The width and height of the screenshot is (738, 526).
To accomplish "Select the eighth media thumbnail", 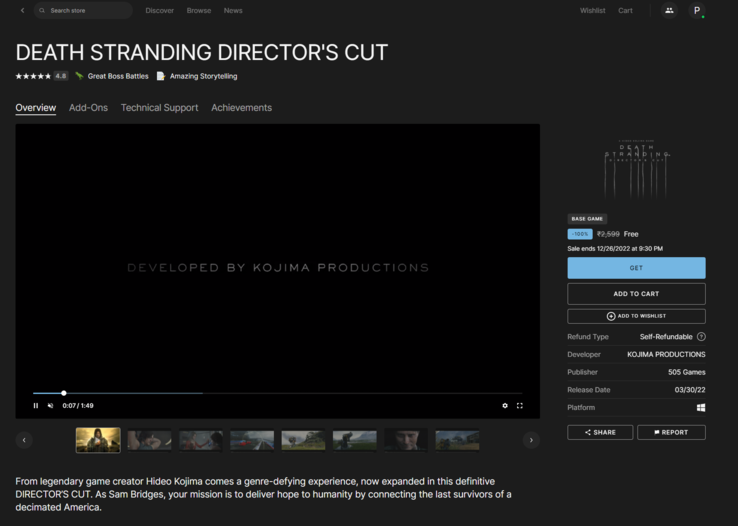I will (457, 440).
